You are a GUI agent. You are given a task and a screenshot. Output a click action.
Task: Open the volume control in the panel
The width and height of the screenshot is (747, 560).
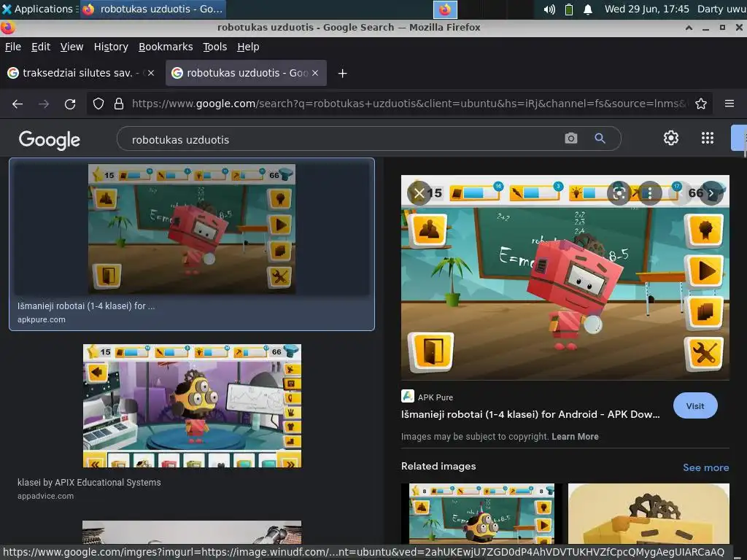549,9
